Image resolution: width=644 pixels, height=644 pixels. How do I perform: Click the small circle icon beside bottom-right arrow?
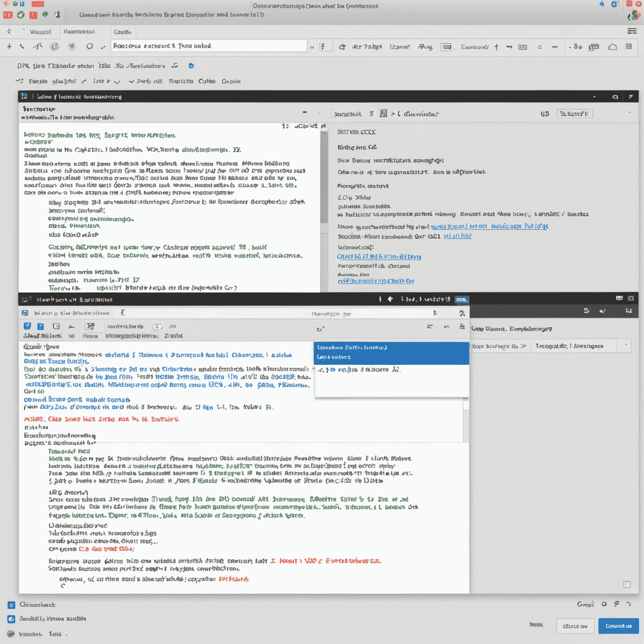[x=604, y=604]
